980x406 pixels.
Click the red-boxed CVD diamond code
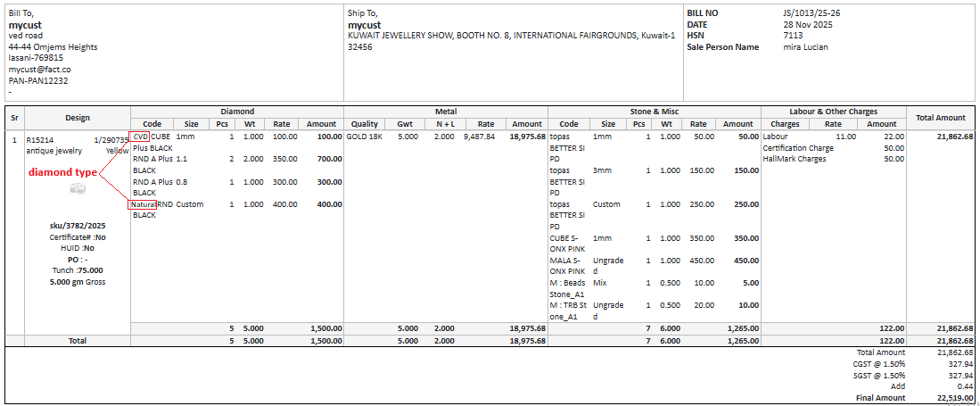[x=140, y=137]
